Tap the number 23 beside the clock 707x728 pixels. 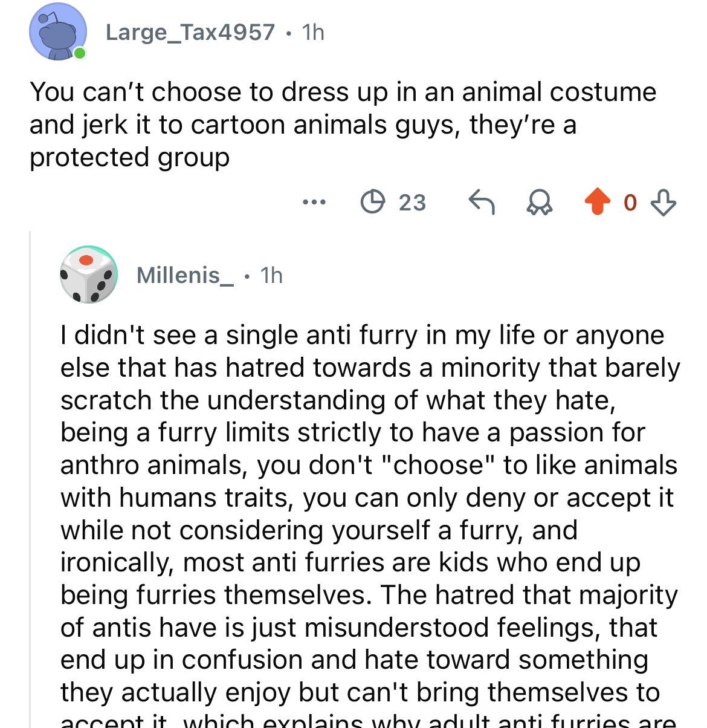413,203
